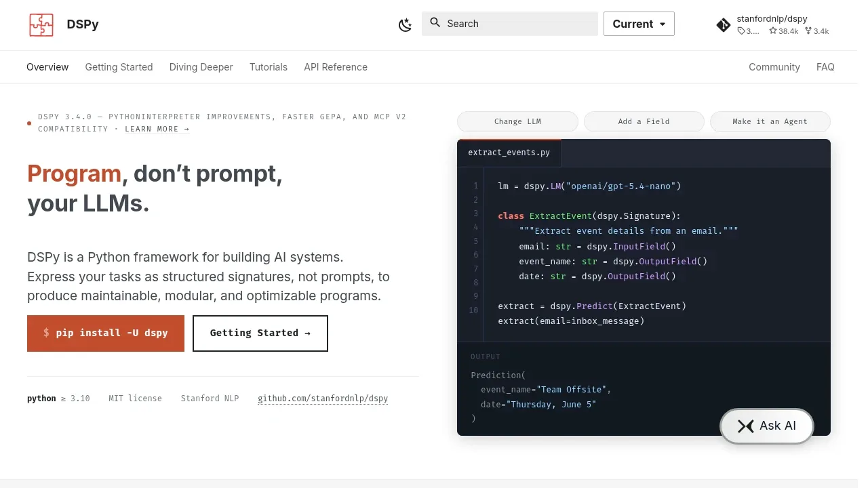868x488 pixels.
Task: Select the Overview tab
Action: coord(47,67)
